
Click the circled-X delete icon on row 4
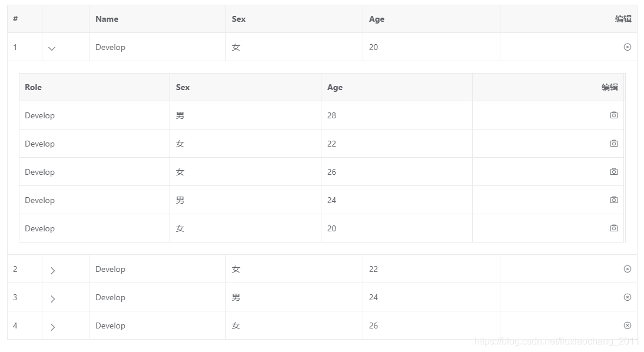[628, 325]
